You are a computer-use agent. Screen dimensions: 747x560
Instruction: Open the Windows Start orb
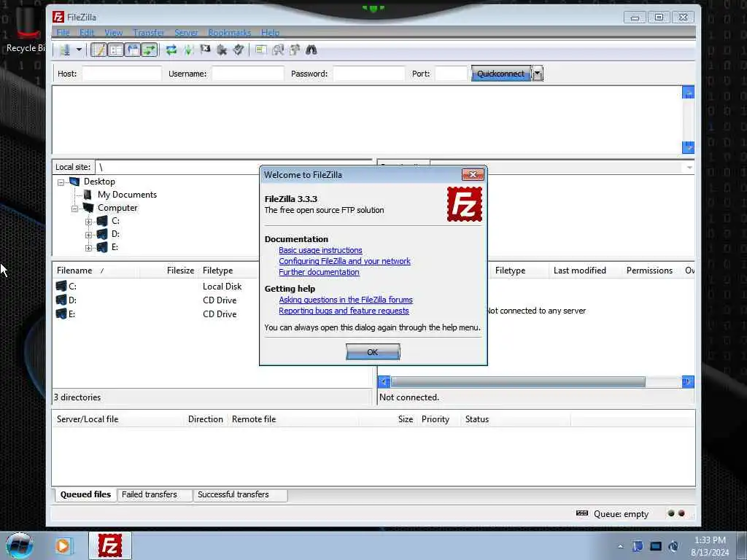pyautogui.click(x=20, y=545)
